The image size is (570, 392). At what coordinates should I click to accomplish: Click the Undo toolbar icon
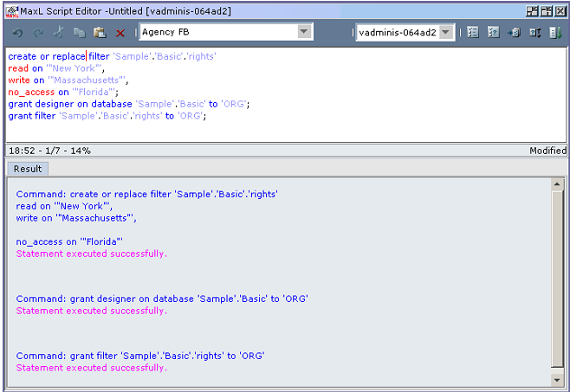pos(17,33)
